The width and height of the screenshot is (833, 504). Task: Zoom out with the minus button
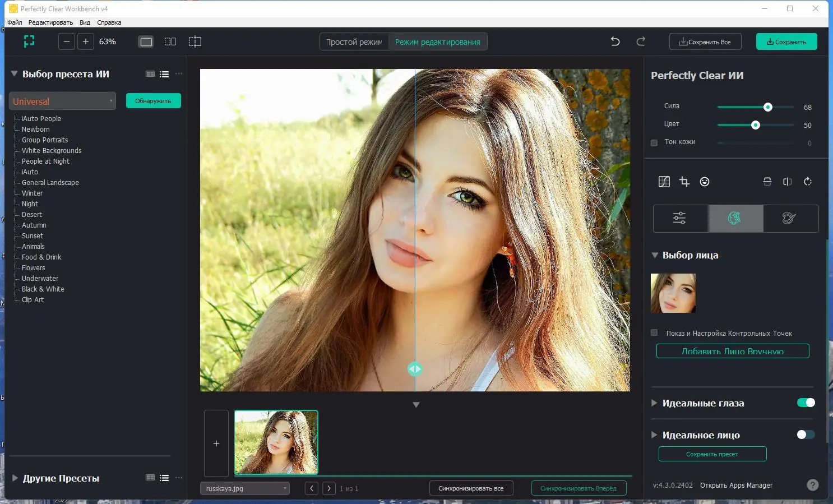click(67, 41)
